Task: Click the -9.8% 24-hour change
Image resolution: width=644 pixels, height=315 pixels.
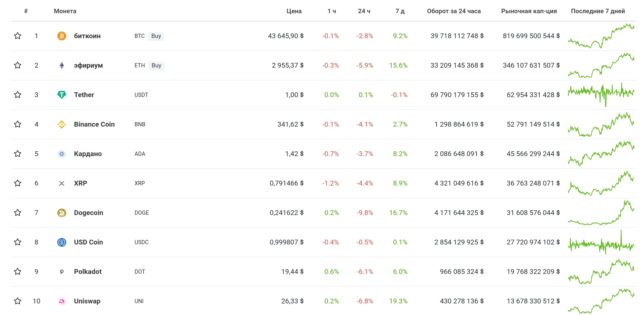Action: 365,213
